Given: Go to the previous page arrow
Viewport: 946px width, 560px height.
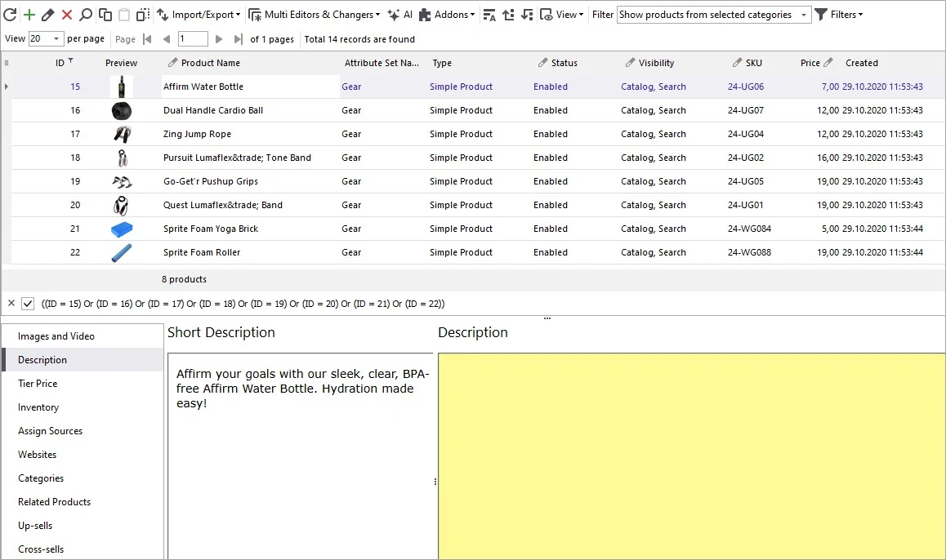Looking at the screenshot, I should click(x=167, y=39).
